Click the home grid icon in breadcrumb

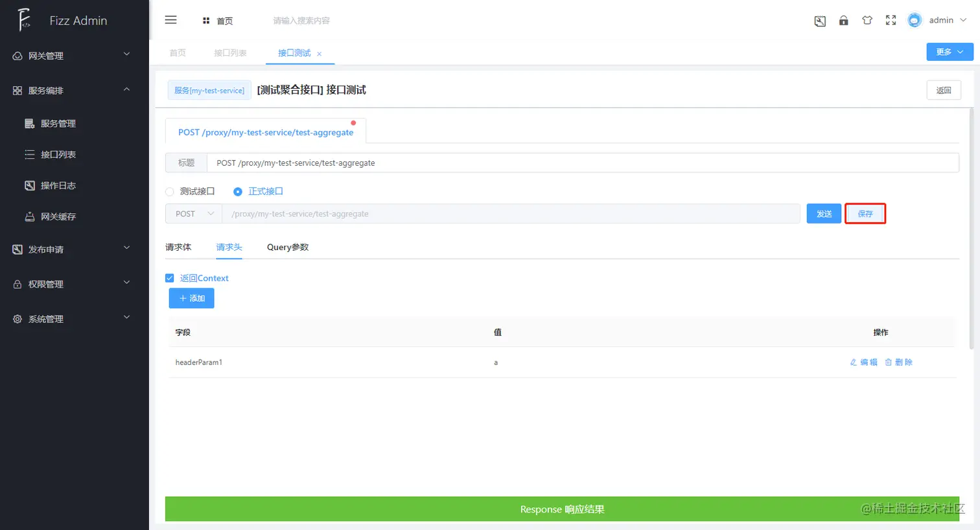pyautogui.click(x=206, y=21)
